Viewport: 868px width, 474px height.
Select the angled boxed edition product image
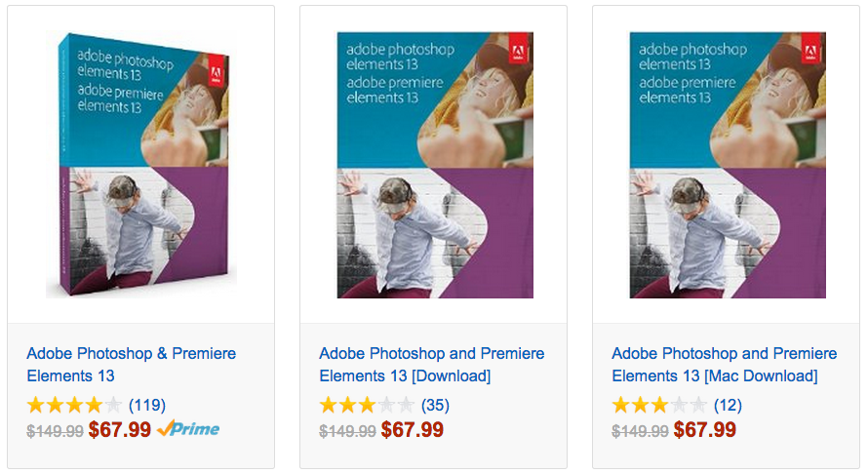coord(141,166)
